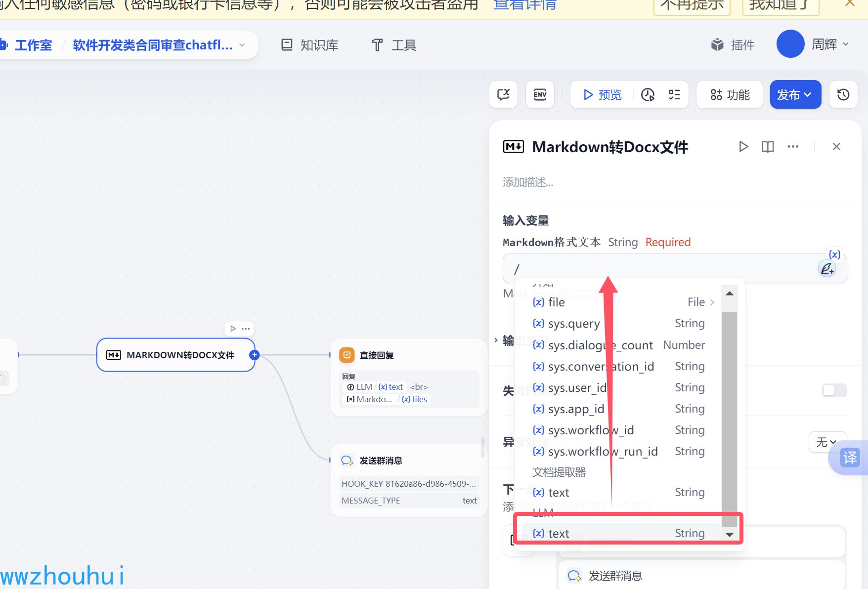Click the text variable tag in 直接回复
Screen dimensions: 868x589
391,387
